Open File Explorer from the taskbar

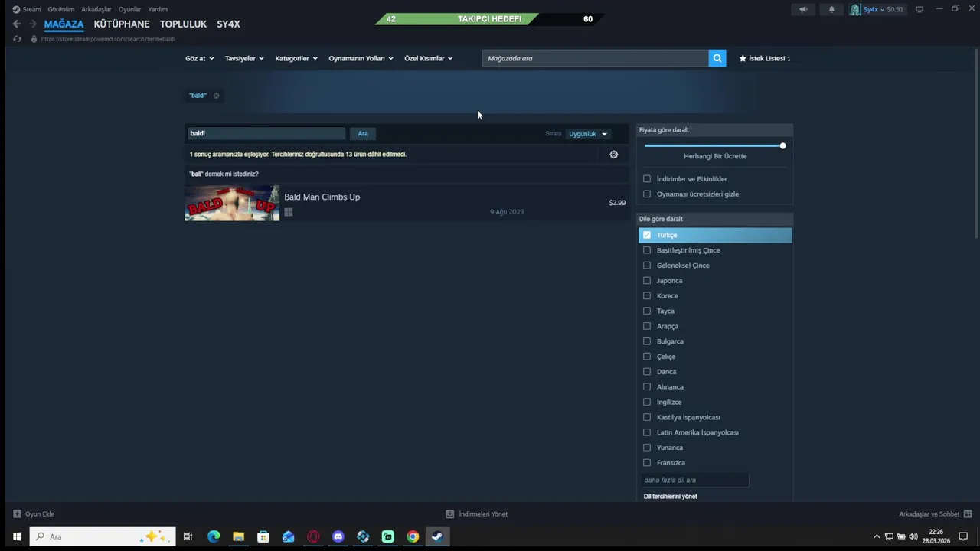coord(238,536)
